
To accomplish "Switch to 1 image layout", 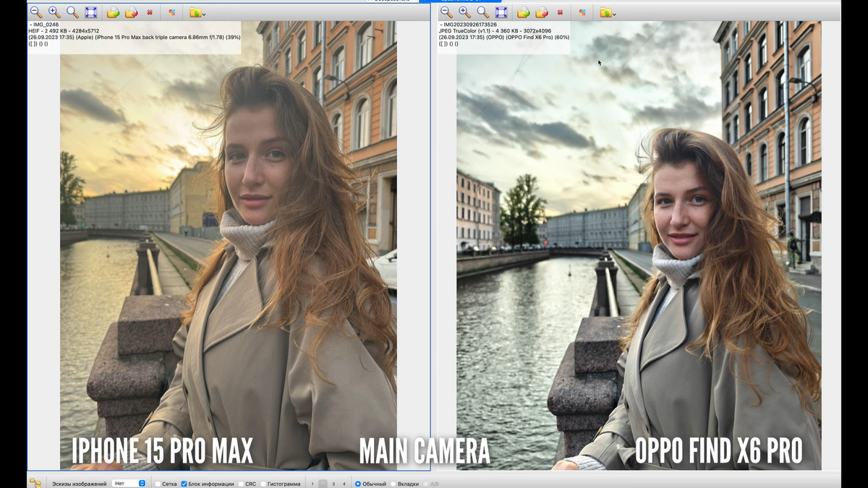I will click(312, 484).
